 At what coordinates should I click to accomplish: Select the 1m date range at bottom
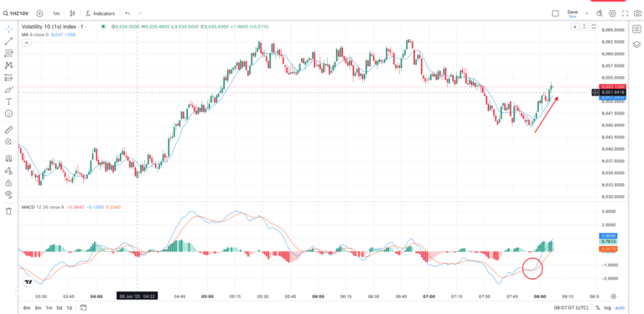(x=49, y=308)
